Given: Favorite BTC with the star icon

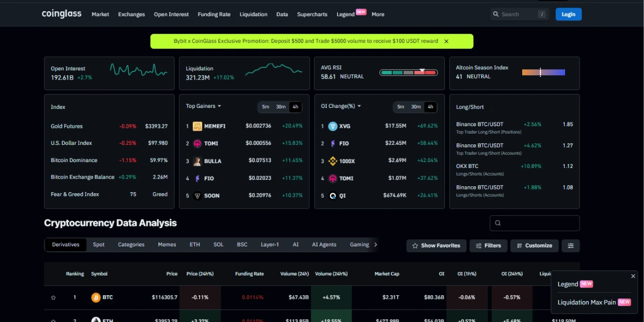Looking at the screenshot, I should pos(53,297).
